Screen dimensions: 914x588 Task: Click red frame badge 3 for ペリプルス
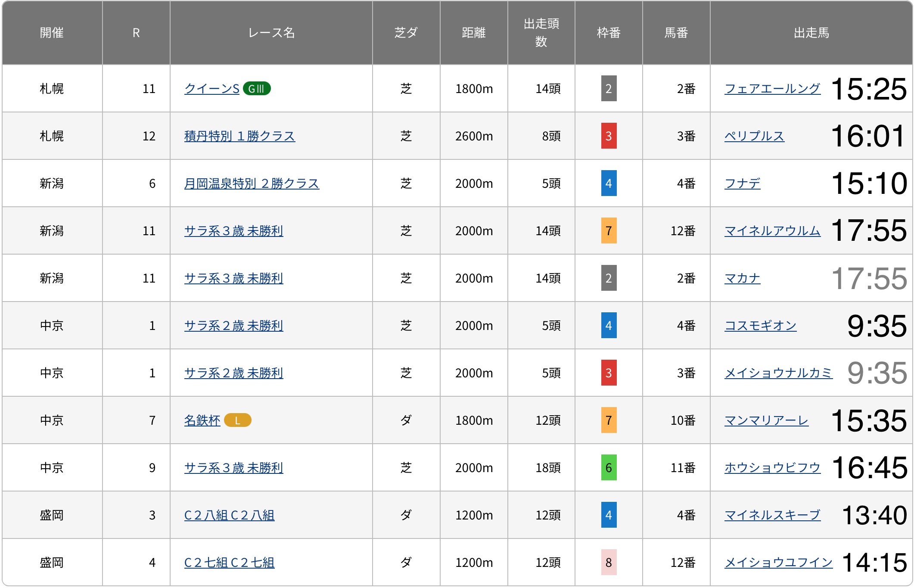608,136
